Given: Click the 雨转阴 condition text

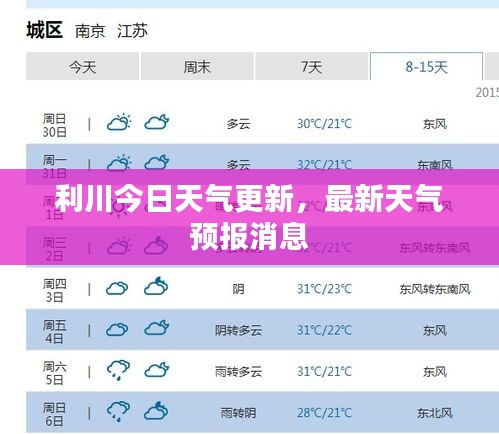Looking at the screenshot, I should click(x=238, y=413).
